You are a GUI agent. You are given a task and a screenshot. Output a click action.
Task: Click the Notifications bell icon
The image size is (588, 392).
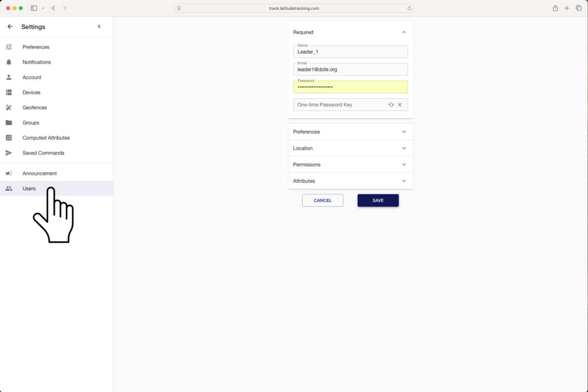tap(9, 62)
